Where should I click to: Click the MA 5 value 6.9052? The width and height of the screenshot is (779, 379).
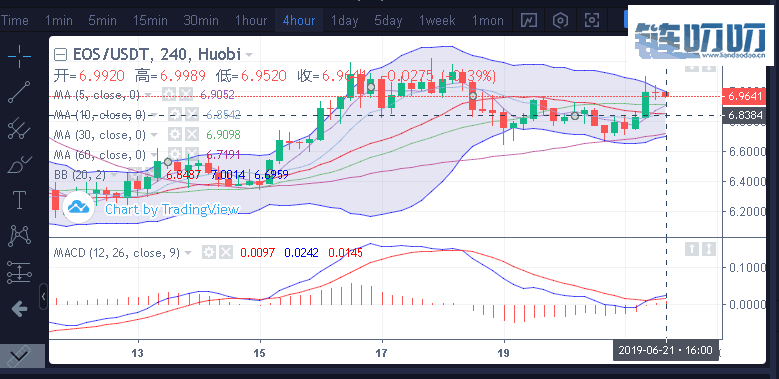[217, 94]
